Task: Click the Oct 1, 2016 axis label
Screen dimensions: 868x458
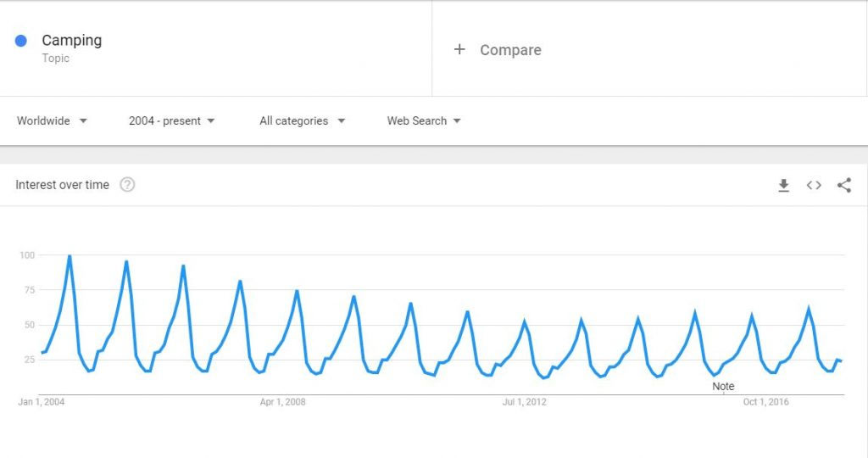Action: click(765, 402)
